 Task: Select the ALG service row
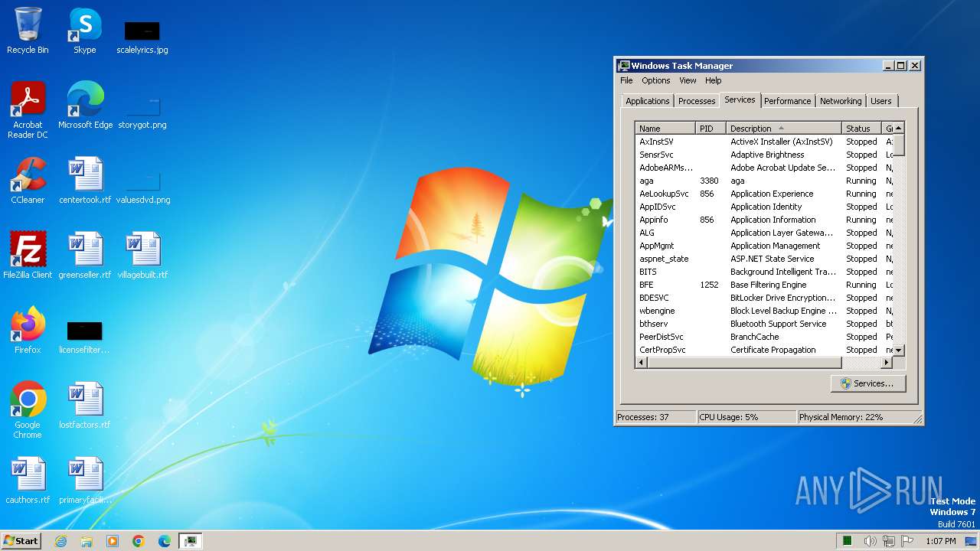(764, 233)
